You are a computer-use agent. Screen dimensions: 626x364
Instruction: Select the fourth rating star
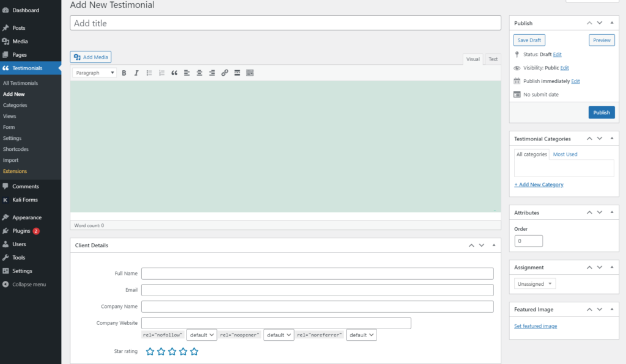183,351
